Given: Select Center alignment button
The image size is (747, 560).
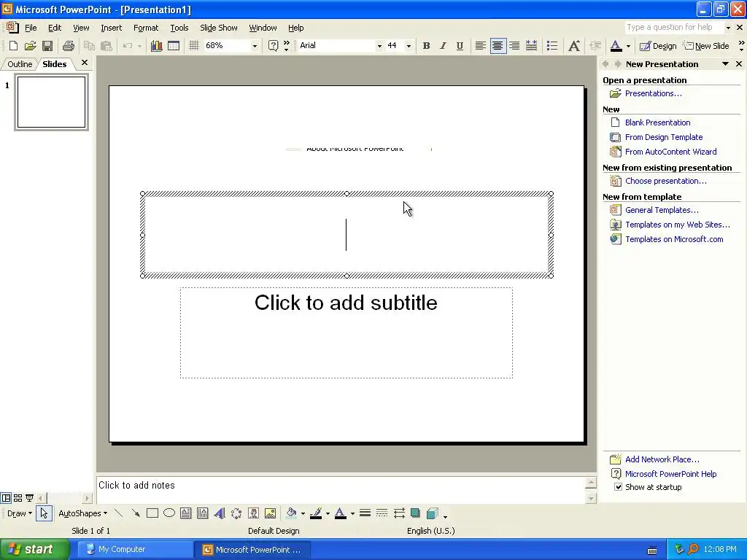Looking at the screenshot, I should [498, 46].
